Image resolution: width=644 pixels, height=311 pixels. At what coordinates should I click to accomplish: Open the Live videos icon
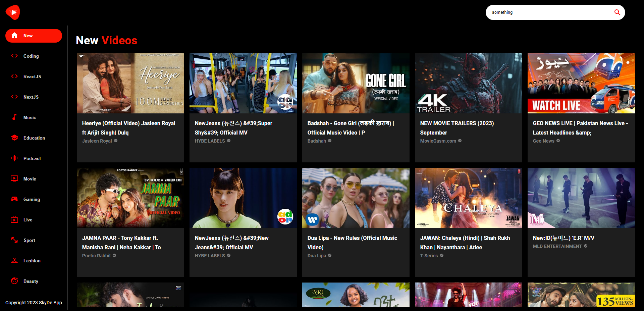(x=15, y=219)
